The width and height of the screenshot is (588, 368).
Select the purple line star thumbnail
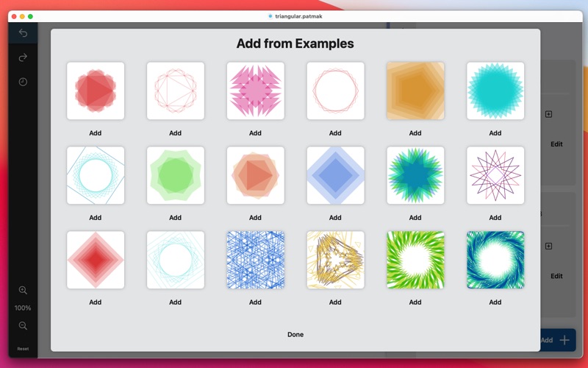(x=495, y=175)
